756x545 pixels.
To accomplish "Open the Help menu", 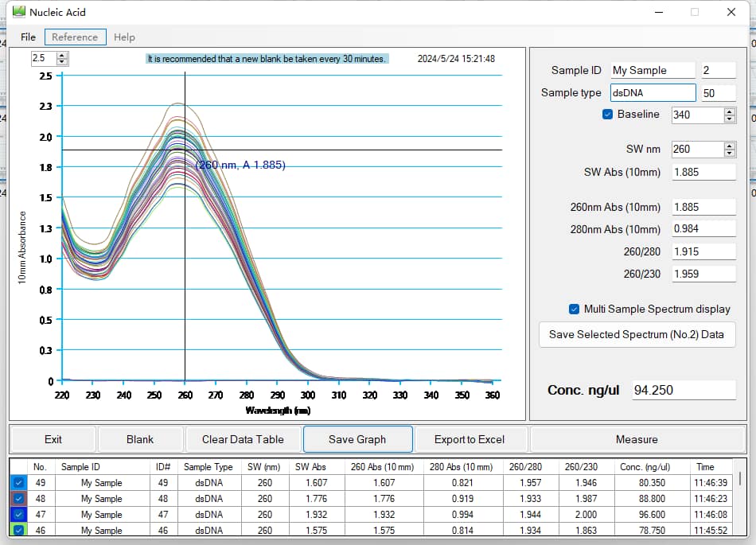I will click(x=124, y=37).
